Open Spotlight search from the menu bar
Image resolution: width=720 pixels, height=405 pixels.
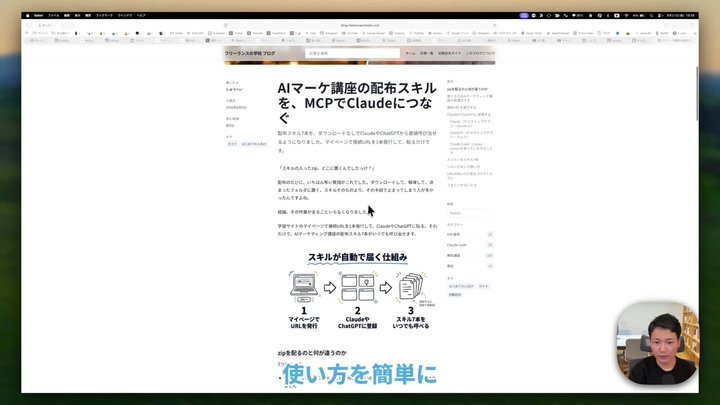point(651,15)
